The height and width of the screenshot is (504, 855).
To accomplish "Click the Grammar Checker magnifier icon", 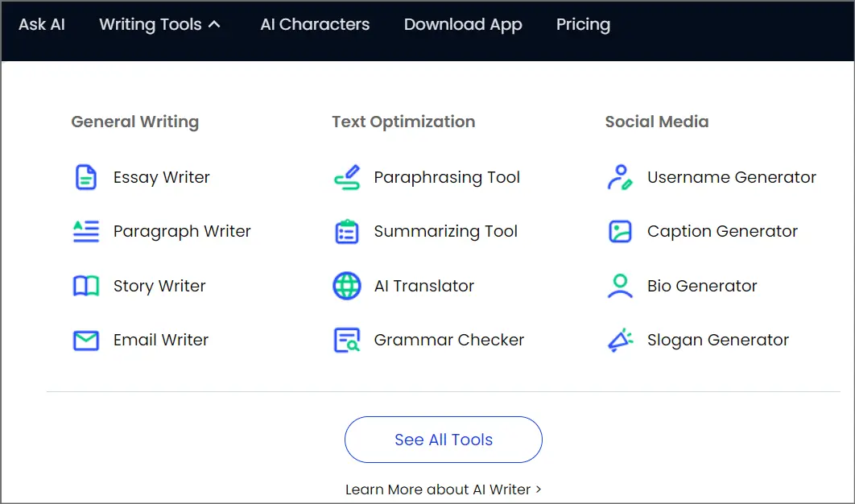I will pyautogui.click(x=345, y=340).
